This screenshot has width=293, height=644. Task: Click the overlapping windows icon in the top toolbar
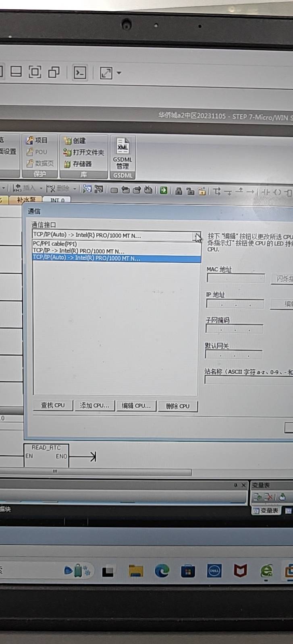click(54, 72)
